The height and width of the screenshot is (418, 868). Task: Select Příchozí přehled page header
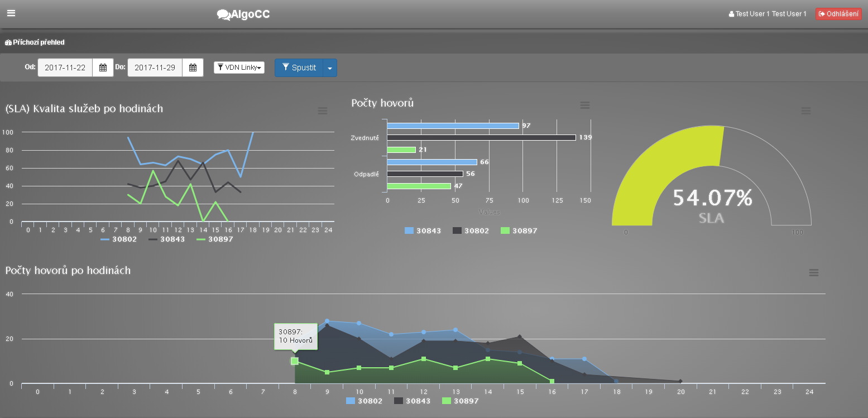(35, 42)
